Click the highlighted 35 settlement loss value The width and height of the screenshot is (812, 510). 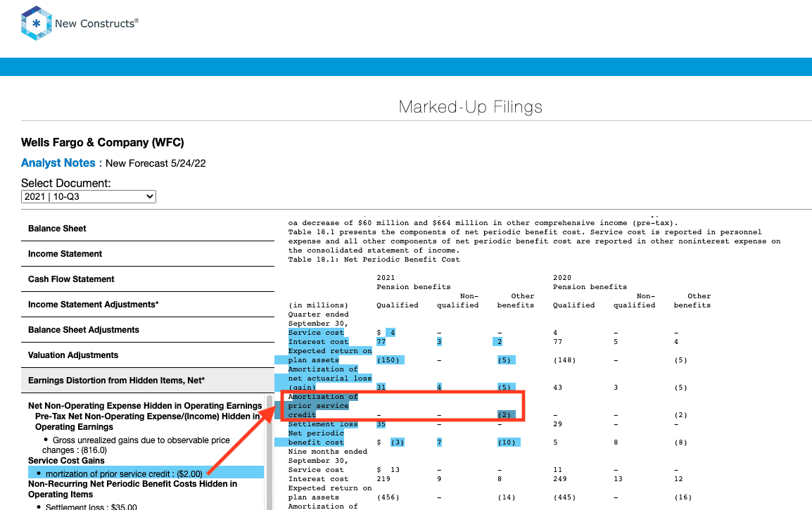tap(381, 424)
